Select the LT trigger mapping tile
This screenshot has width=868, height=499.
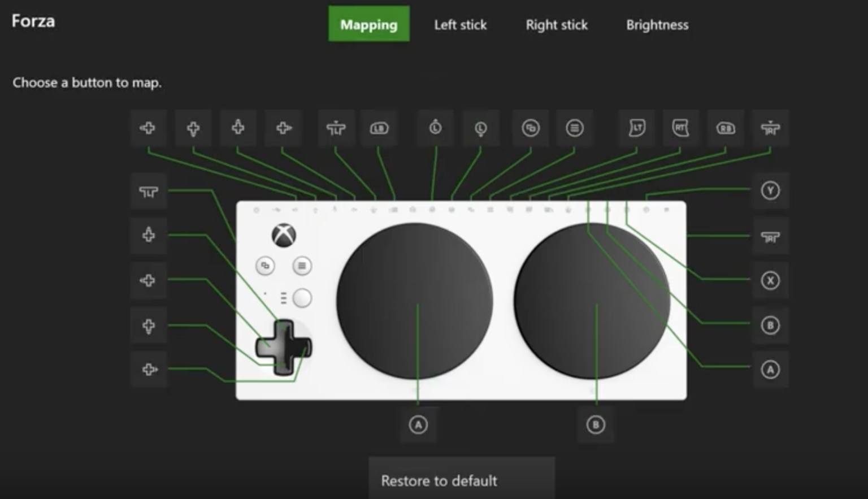click(x=637, y=129)
